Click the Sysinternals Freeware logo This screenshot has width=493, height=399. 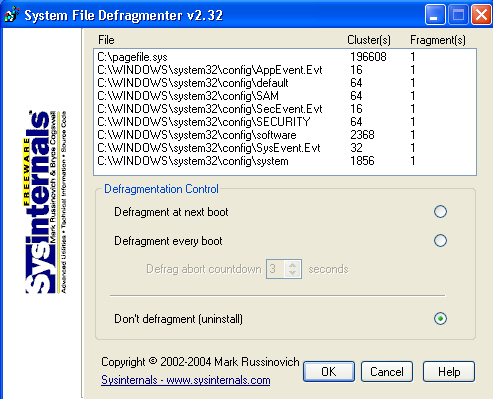coord(46,202)
